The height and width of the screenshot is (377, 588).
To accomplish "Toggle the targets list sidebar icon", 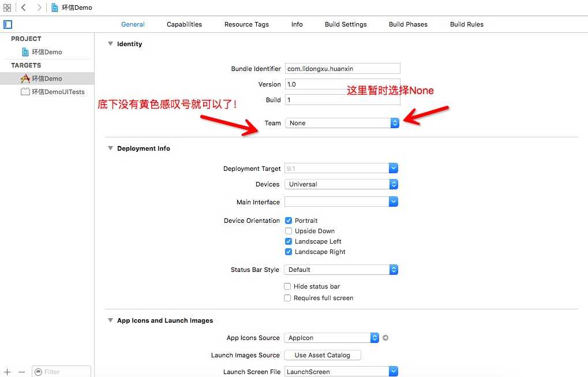I will 8,24.
